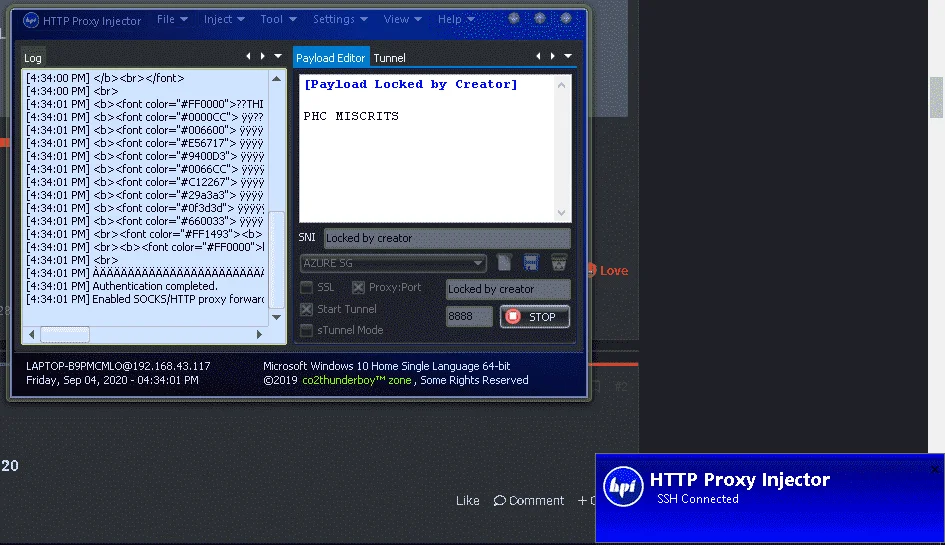Click right tab arrow of Payload Editor panel
The width and height of the screenshot is (945, 545).
(x=553, y=56)
